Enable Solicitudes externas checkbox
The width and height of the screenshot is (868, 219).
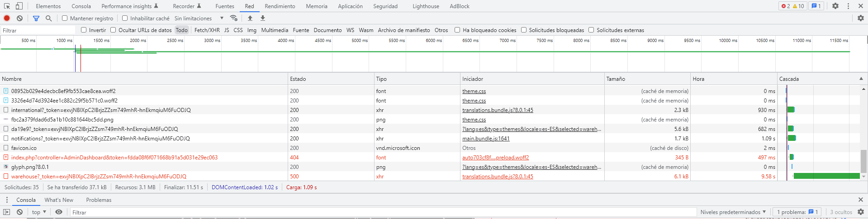pos(591,30)
